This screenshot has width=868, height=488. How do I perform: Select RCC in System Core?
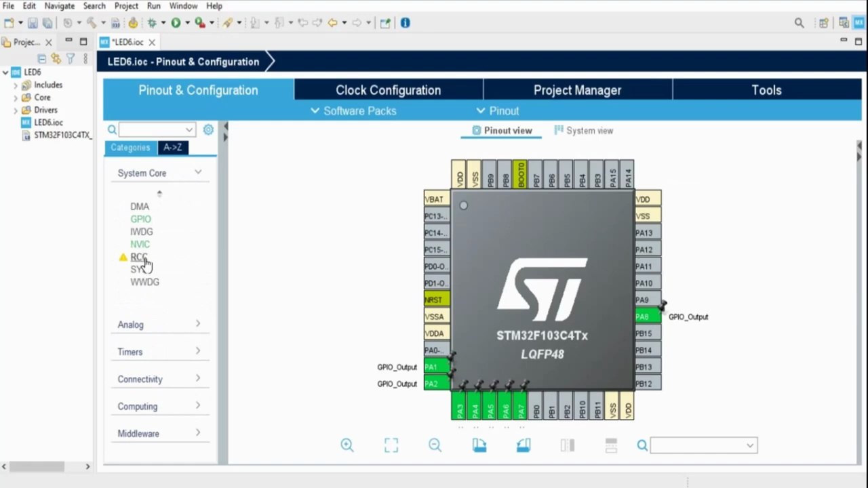[138, 257]
